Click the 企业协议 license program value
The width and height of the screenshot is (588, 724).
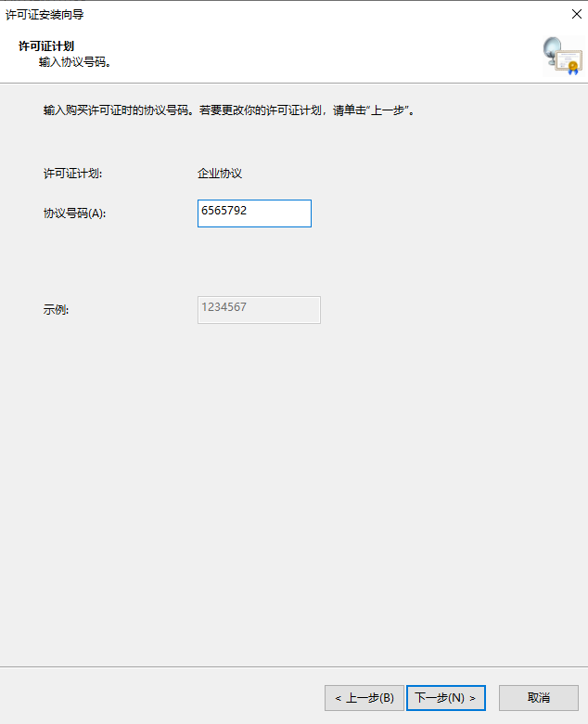coord(220,174)
